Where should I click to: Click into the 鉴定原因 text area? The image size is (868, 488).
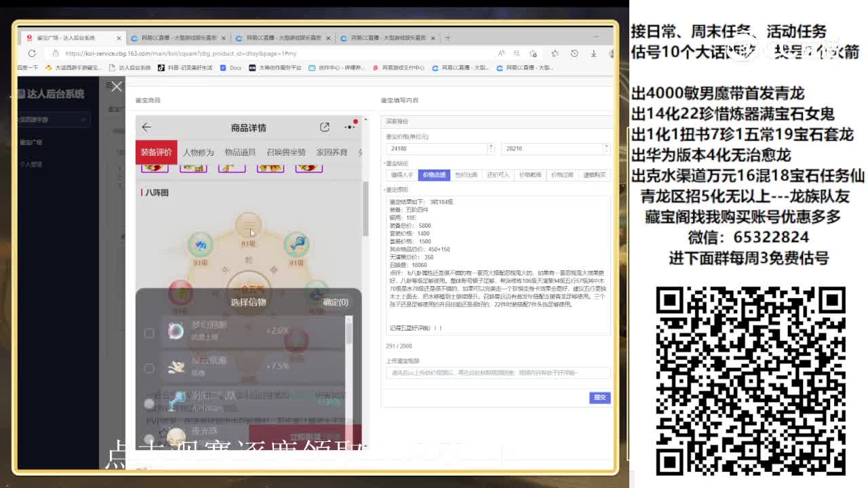coord(498,265)
